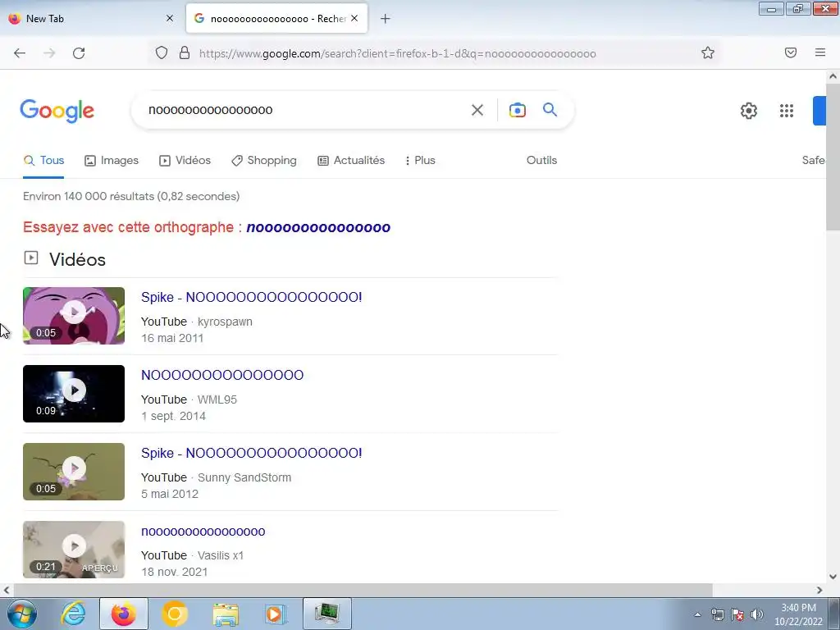Image resolution: width=840 pixels, height=630 pixels.
Task: Play the 0:05 kyrospawn video thumbnail
Action: coord(74,316)
